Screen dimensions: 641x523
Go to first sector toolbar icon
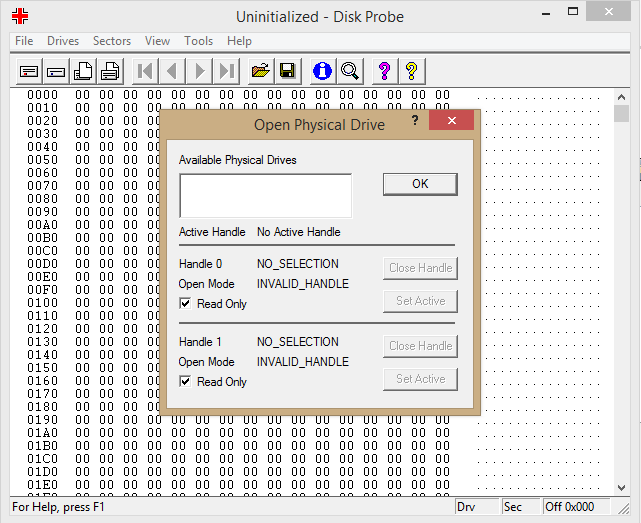click(145, 72)
